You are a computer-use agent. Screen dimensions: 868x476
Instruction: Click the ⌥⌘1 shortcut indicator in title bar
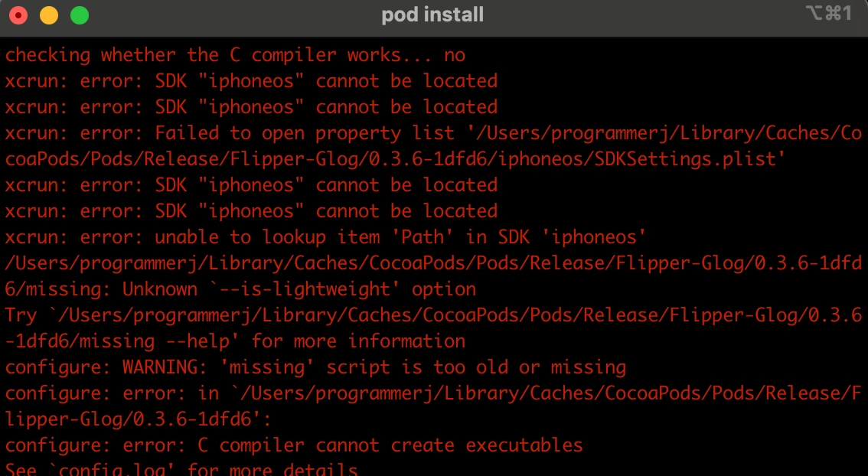[828, 14]
